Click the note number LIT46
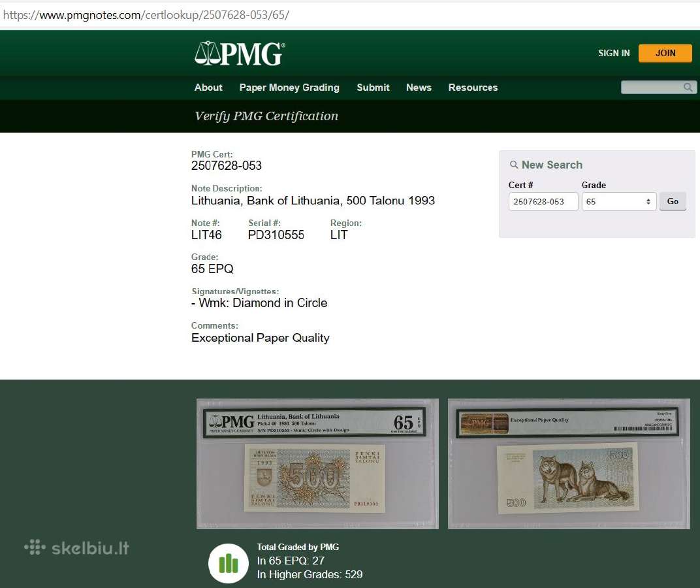 click(206, 235)
